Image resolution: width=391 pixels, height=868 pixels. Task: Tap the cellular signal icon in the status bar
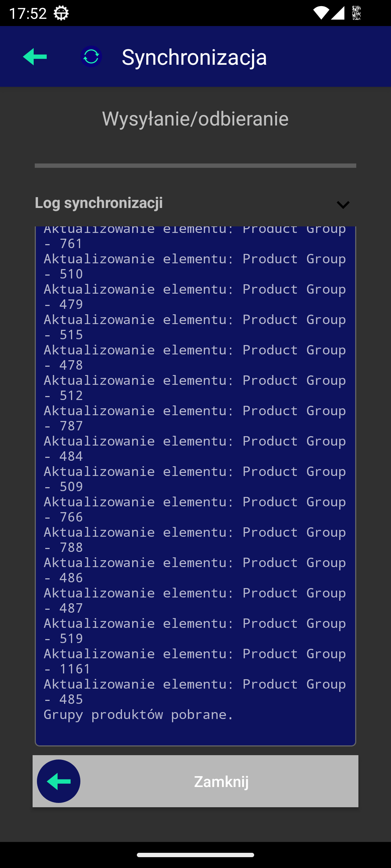click(337, 13)
